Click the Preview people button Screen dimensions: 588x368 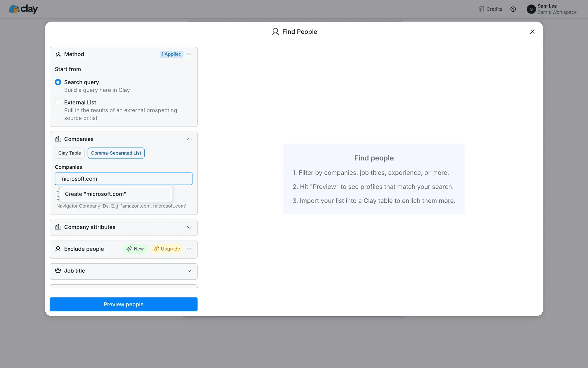pyautogui.click(x=123, y=304)
